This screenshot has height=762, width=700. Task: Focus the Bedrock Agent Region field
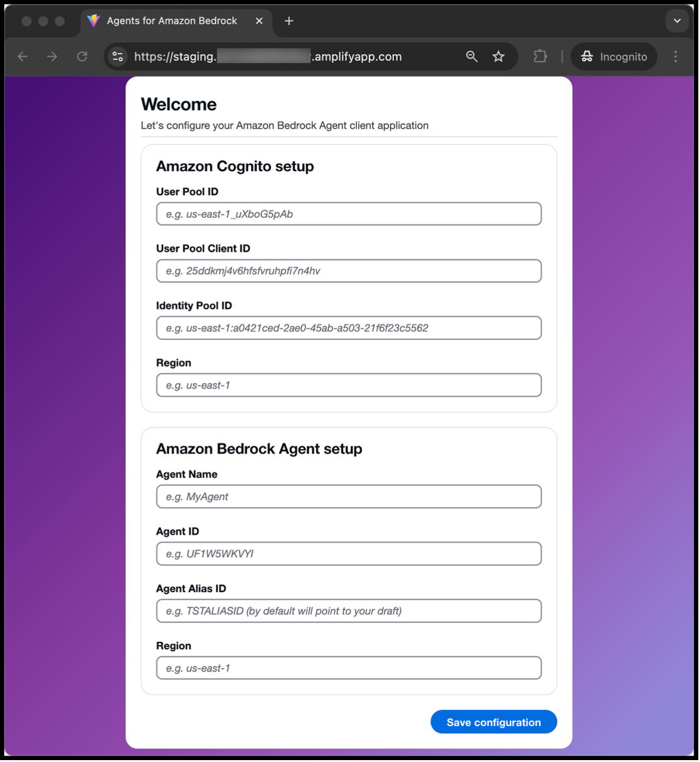point(349,668)
